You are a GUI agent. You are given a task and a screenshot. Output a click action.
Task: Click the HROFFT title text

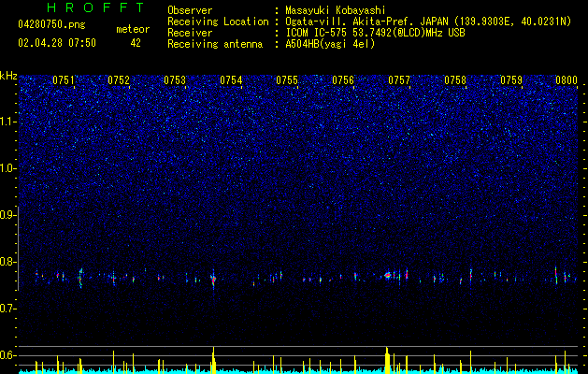click(x=96, y=7)
